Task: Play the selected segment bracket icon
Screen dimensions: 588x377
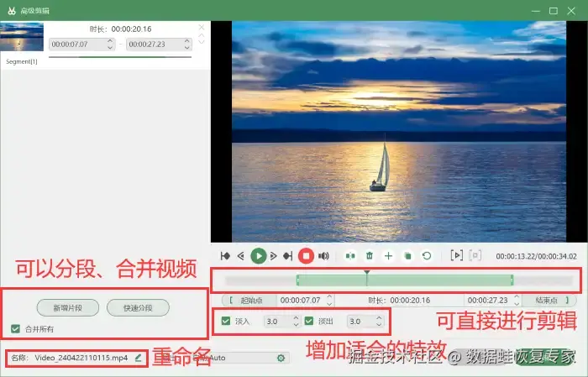Action: click(456, 255)
